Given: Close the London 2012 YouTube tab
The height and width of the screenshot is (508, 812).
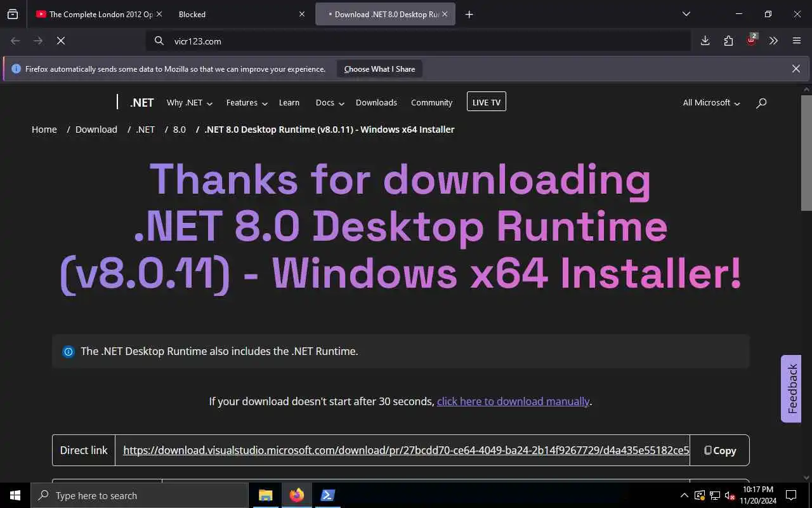Looking at the screenshot, I should [x=159, y=14].
